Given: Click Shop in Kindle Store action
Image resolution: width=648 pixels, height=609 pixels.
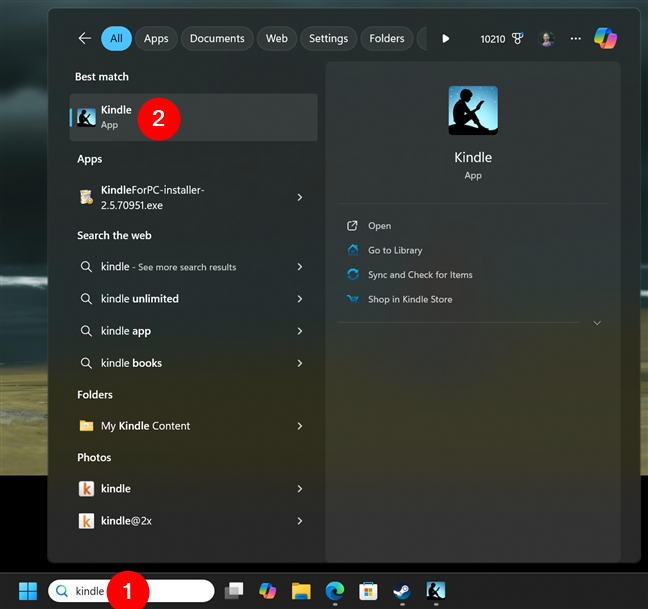Looking at the screenshot, I should [x=410, y=299].
